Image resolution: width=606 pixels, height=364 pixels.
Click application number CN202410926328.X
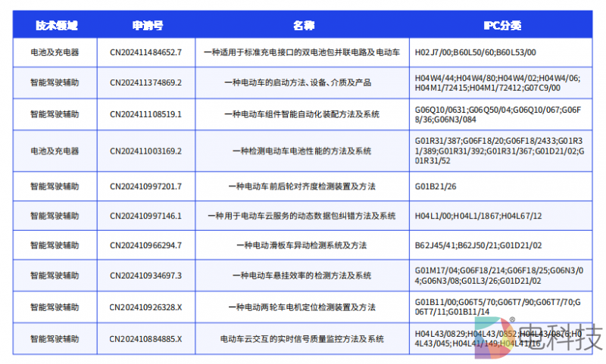146,307
